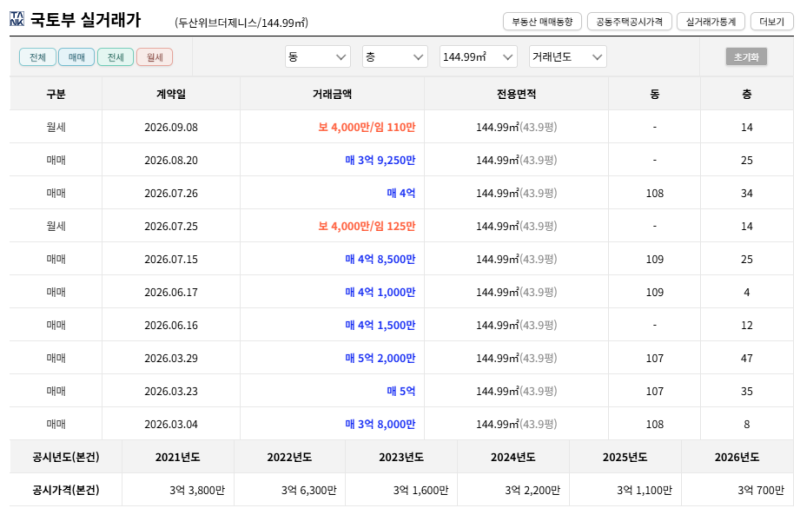800x515 pixels.
Task: Select the 전체 filter tab
Action: click(x=38, y=57)
